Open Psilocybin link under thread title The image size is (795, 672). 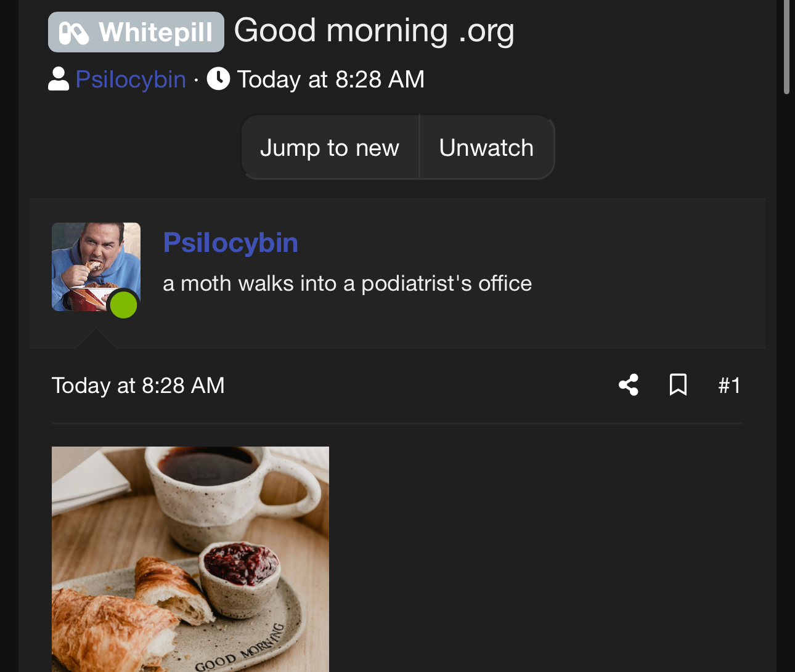click(x=131, y=79)
